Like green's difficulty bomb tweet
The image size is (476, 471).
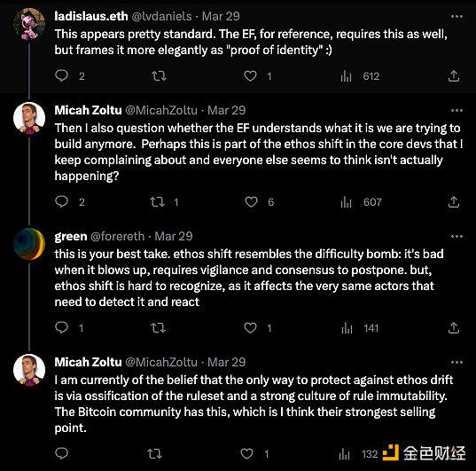pyautogui.click(x=250, y=327)
